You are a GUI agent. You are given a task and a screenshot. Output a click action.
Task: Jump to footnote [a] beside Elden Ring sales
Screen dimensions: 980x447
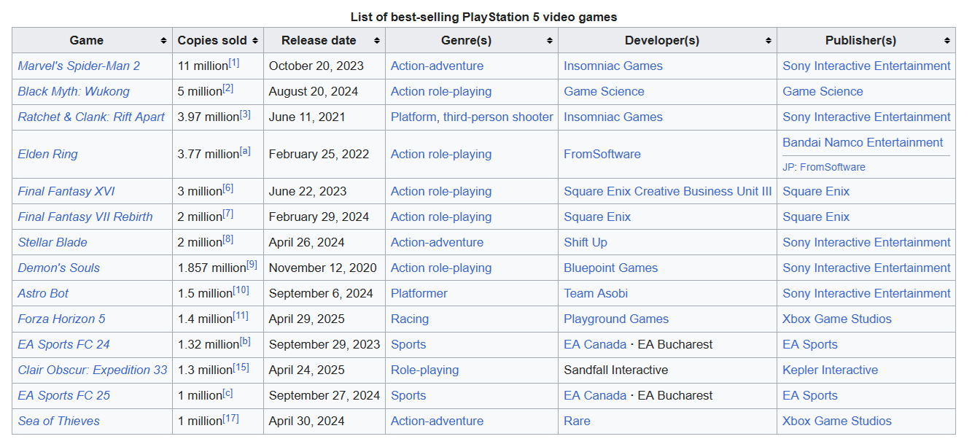coord(245,151)
